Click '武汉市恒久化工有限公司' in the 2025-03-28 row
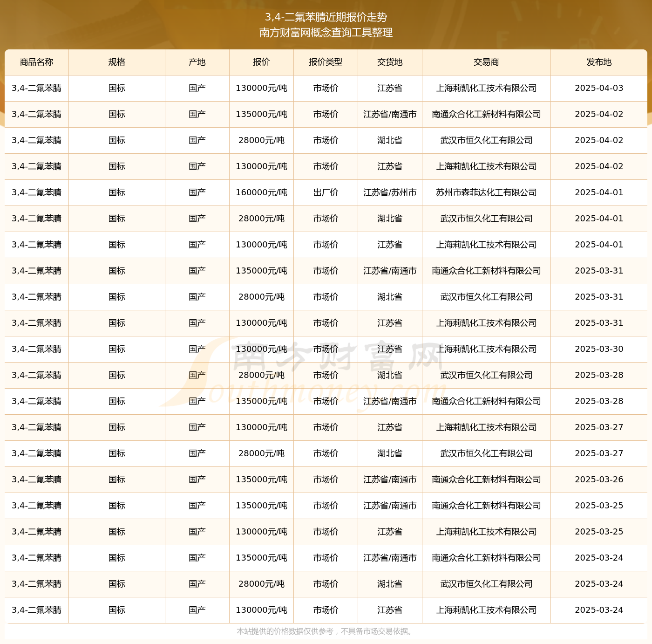Screen dimensions: 652x644 pos(486,375)
